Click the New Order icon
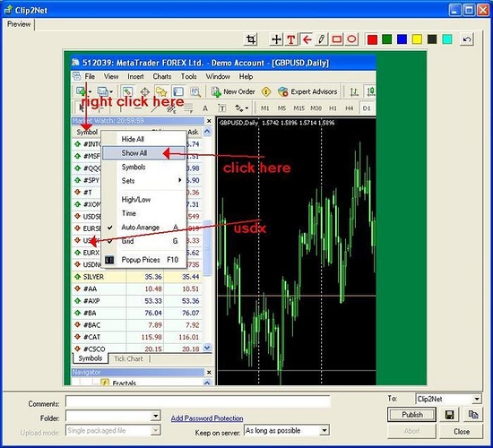Screen dimensions: 493x448 point(216,91)
